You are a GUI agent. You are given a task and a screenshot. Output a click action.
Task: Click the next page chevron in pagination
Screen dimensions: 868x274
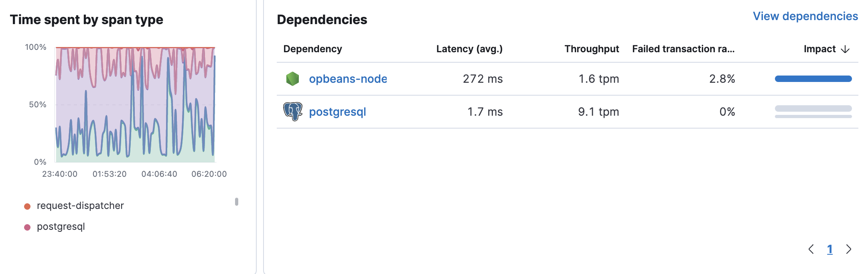[848, 249]
